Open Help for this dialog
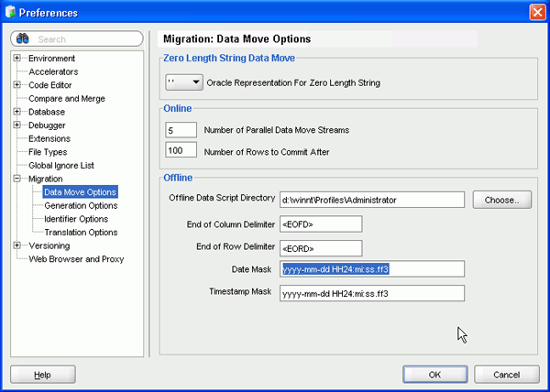The width and height of the screenshot is (550, 392). pyautogui.click(x=42, y=375)
